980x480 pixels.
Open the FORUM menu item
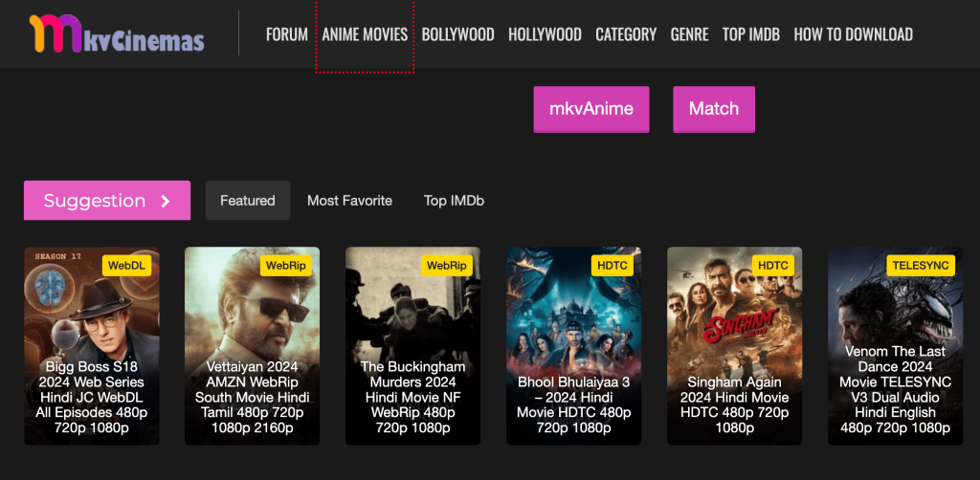287,34
